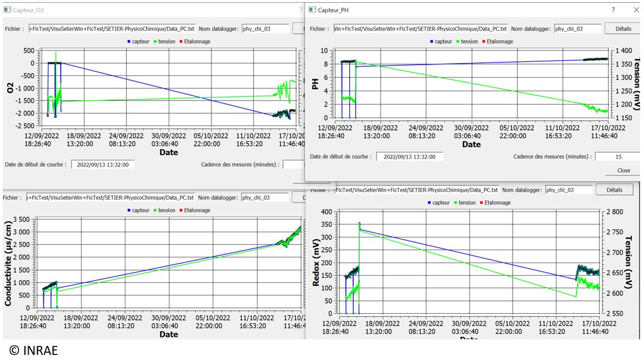Select green tension legend entry in Redox chart
Image resolution: width=644 pixels, height=360 pixels.
(465, 203)
